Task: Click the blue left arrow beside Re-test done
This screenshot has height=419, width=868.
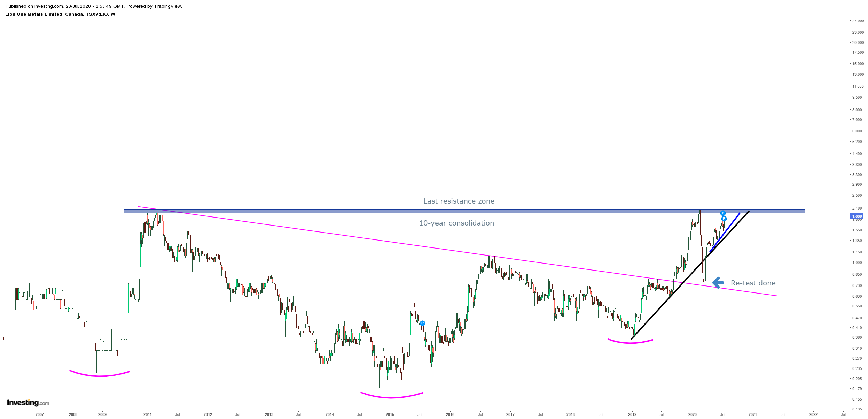Action: point(718,283)
